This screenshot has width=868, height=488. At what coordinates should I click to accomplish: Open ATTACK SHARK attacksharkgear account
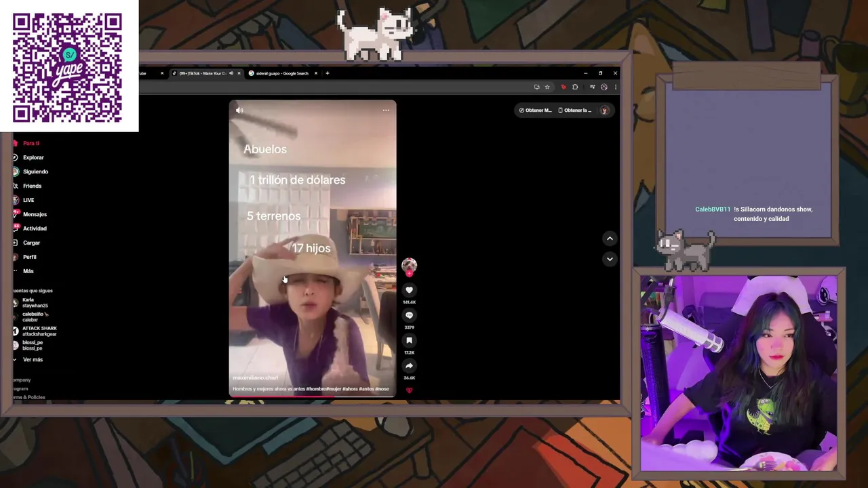[x=35, y=331]
